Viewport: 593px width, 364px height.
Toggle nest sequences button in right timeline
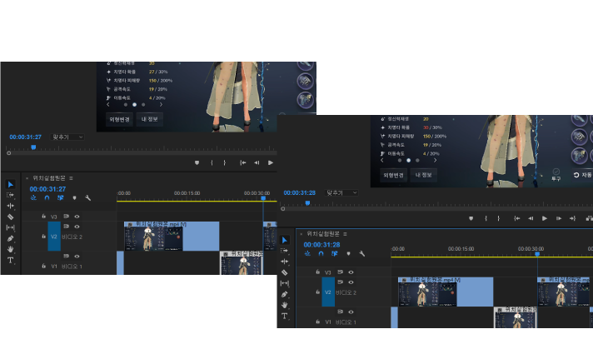tap(307, 253)
